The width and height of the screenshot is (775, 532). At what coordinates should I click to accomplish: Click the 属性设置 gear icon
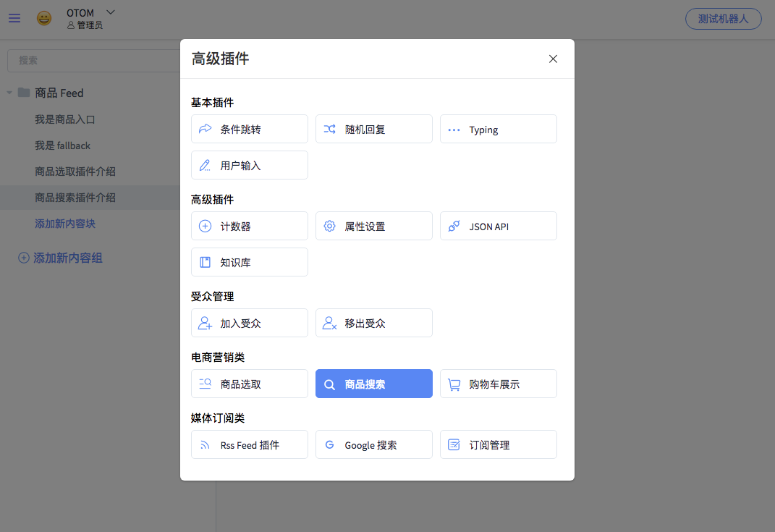330,226
